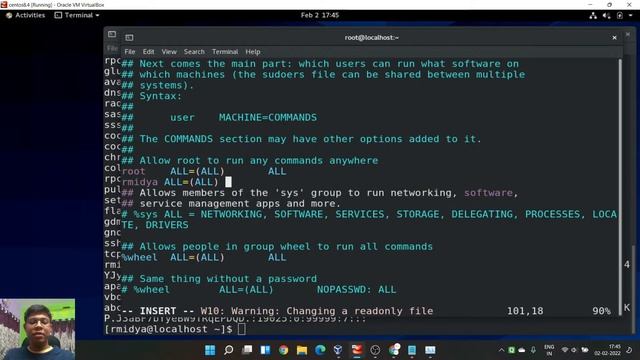This screenshot has height=360, width=640.
Task: Click the ENG IN language indicator
Action: click(549, 350)
